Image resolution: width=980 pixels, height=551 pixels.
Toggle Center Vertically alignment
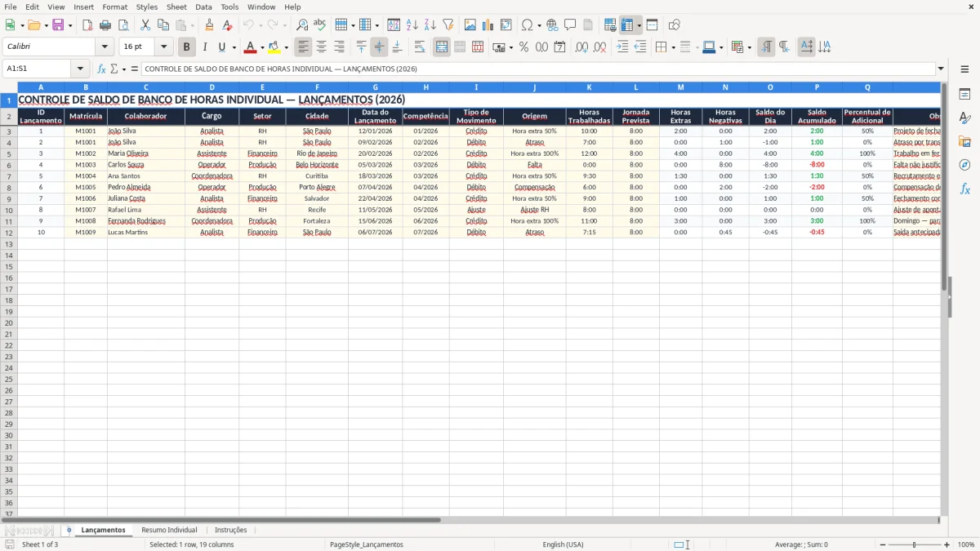point(379,47)
